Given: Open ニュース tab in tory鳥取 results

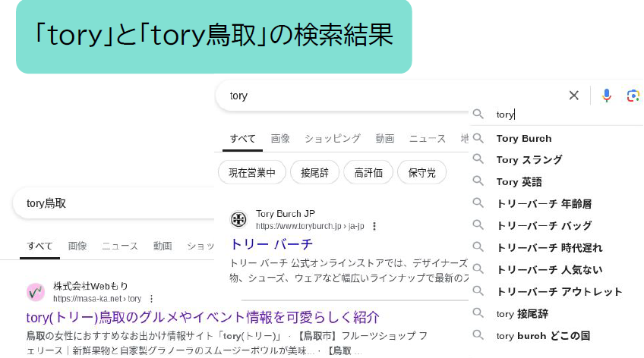Looking at the screenshot, I should click(119, 246).
